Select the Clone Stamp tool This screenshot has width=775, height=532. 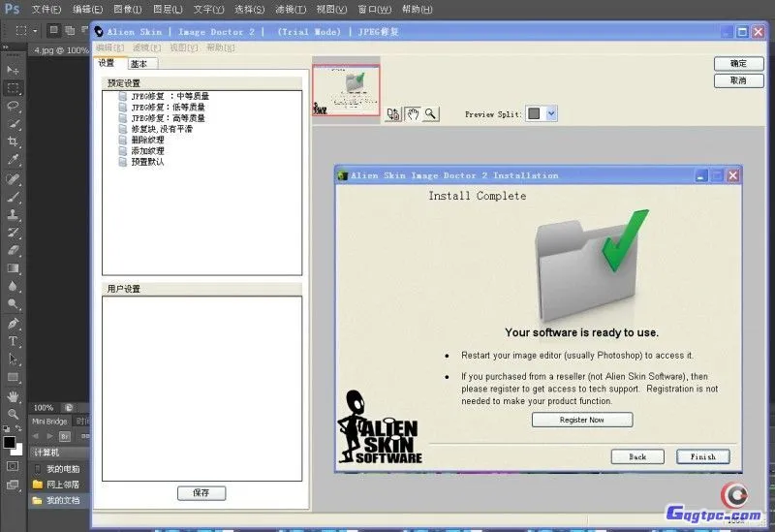13,214
